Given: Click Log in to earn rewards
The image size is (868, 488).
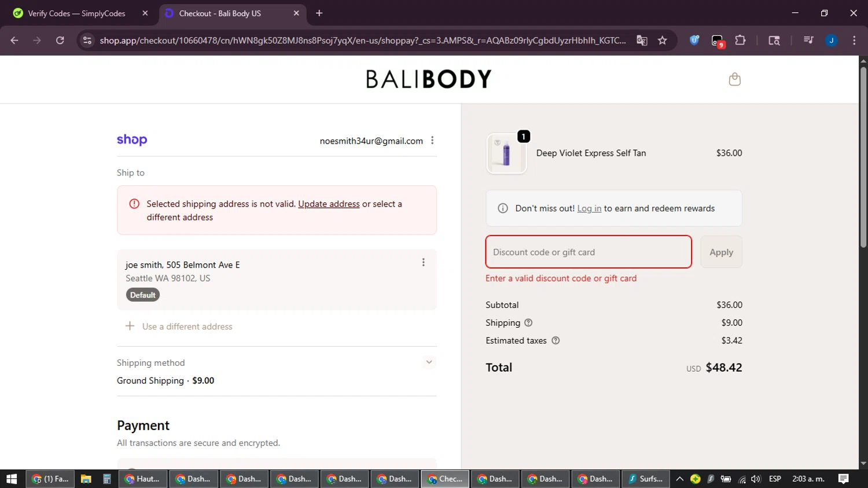Looking at the screenshot, I should [589, 208].
